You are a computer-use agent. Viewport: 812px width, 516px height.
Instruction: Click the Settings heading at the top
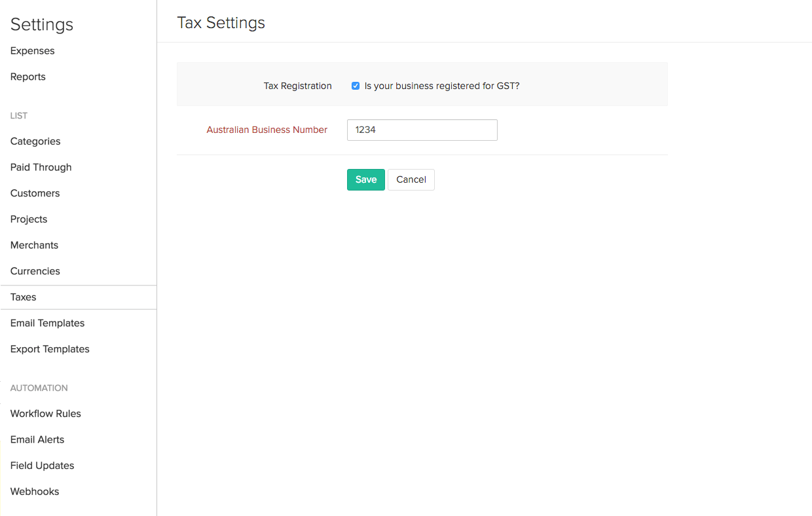41,24
